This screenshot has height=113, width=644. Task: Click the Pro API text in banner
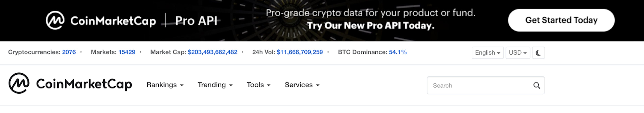click(196, 21)
